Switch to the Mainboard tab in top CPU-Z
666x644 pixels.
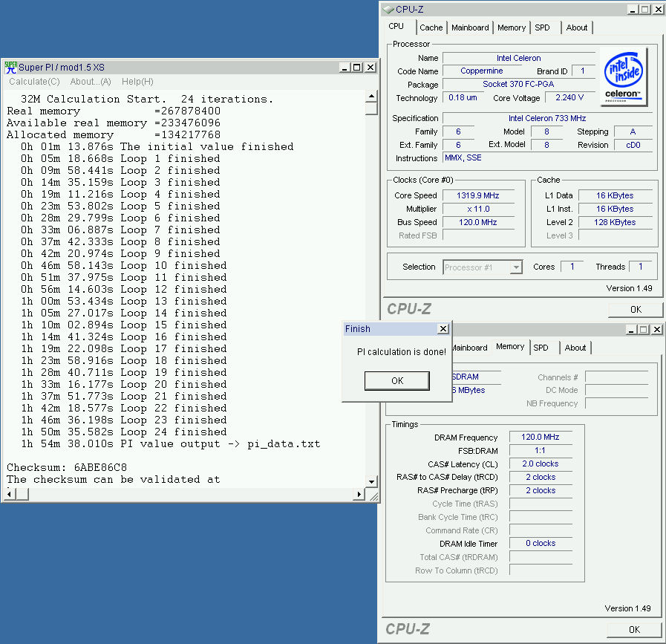pyautogui.click(x=470, y=27)
